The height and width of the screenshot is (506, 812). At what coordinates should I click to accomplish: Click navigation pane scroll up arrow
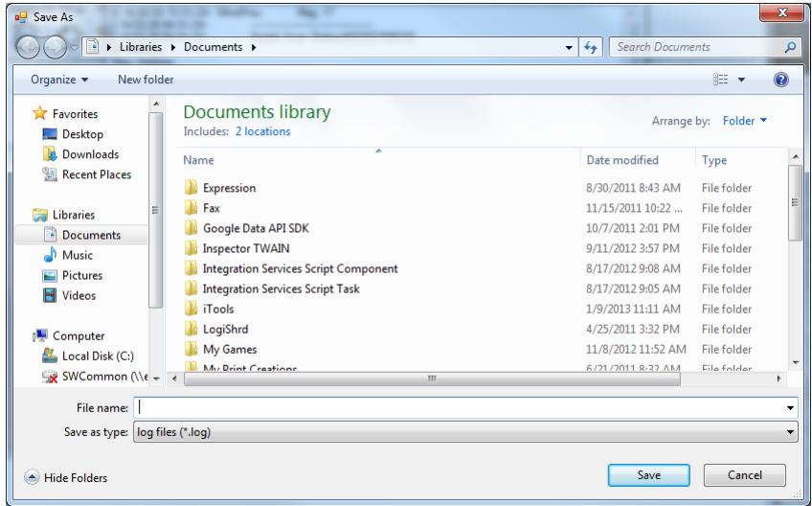coord(156,104)
